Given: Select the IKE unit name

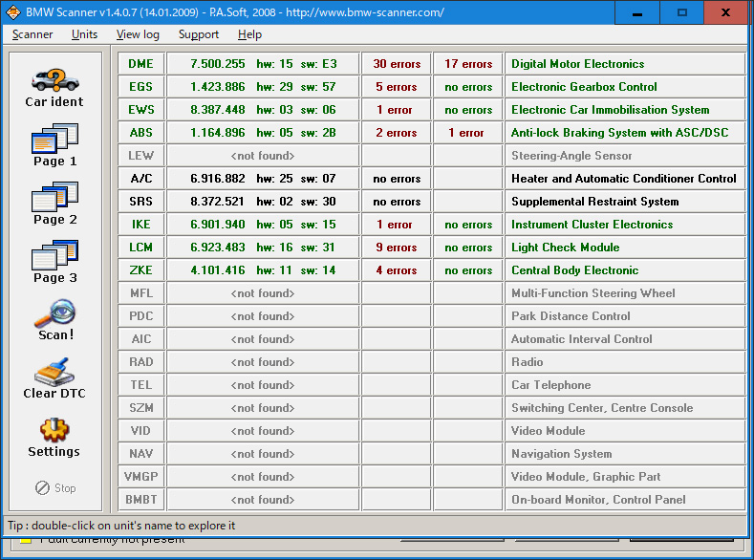Looking at the screenshot, I should 141,225.
